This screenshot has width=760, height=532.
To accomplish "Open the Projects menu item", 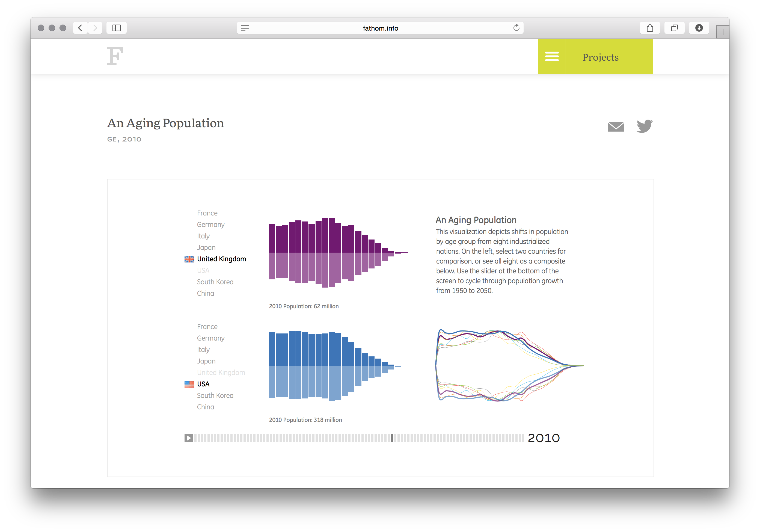I will click(600, 57).
